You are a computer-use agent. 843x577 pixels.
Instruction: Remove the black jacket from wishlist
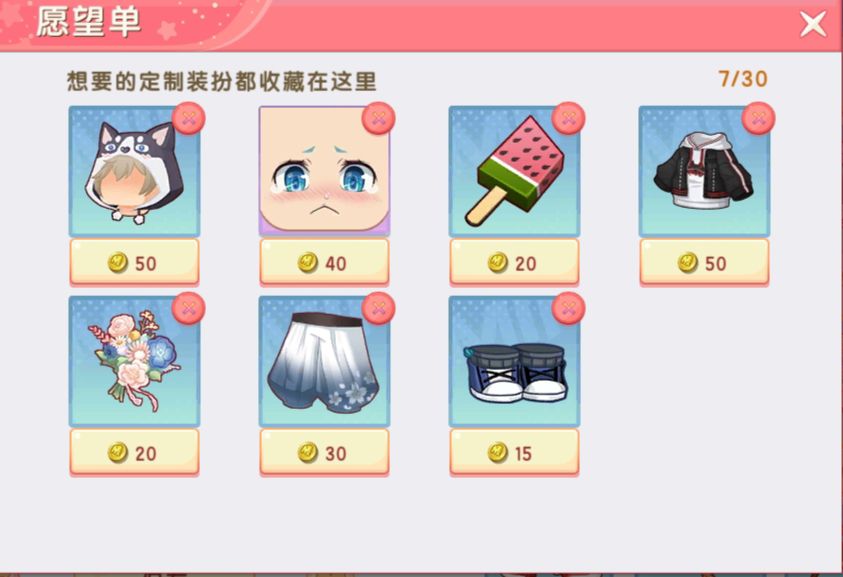758,118
